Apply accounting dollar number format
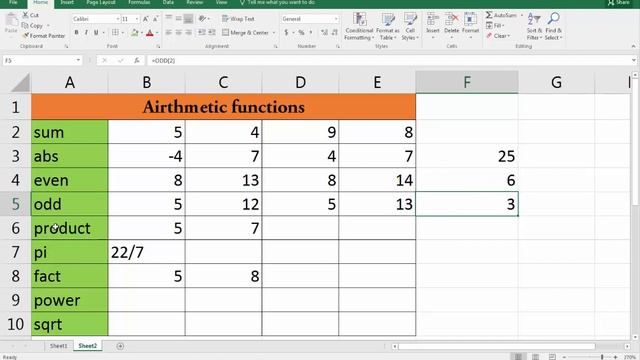Screen dimensions: 640x360 [x=286, y=32]
